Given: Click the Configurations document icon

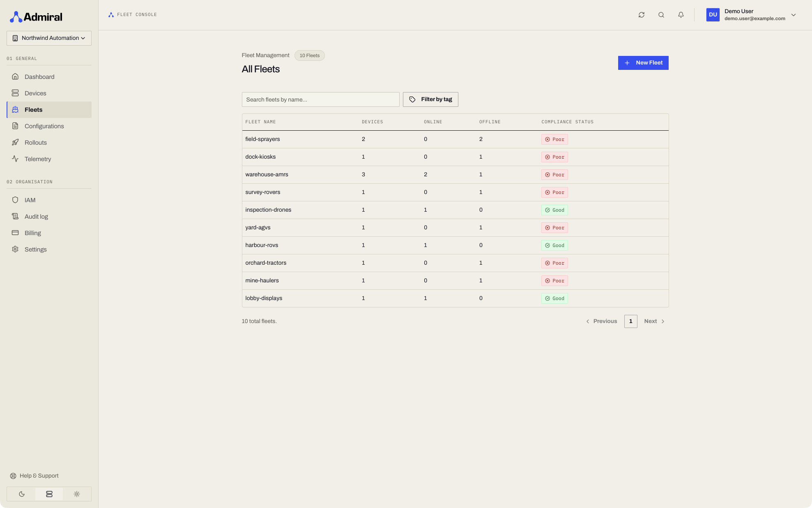Looking at the screenshot, I should coord(15,126).
